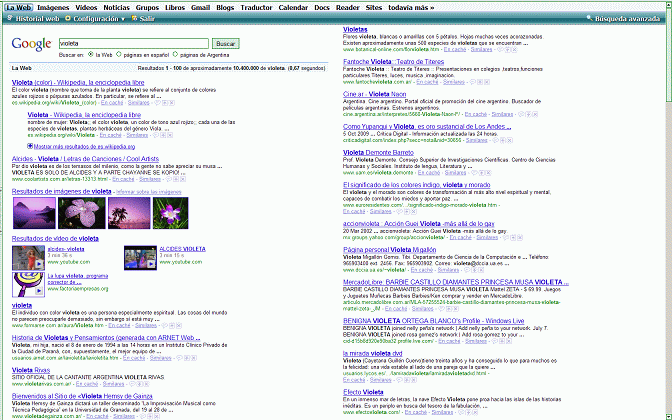
Task: Open 'MercadoLibre BARBIE CASTILLO DIAMANTES' result
Action: (x=456, y=282)
